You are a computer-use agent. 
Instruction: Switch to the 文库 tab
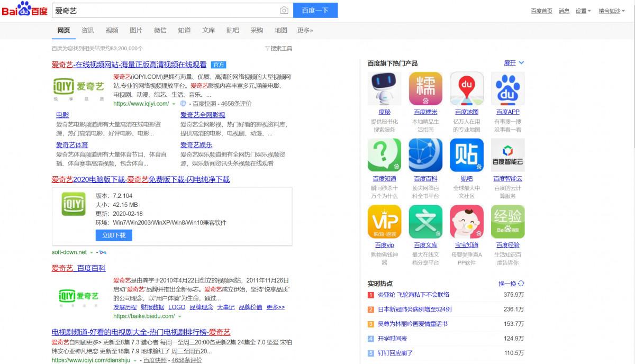(x=208, y=30)
